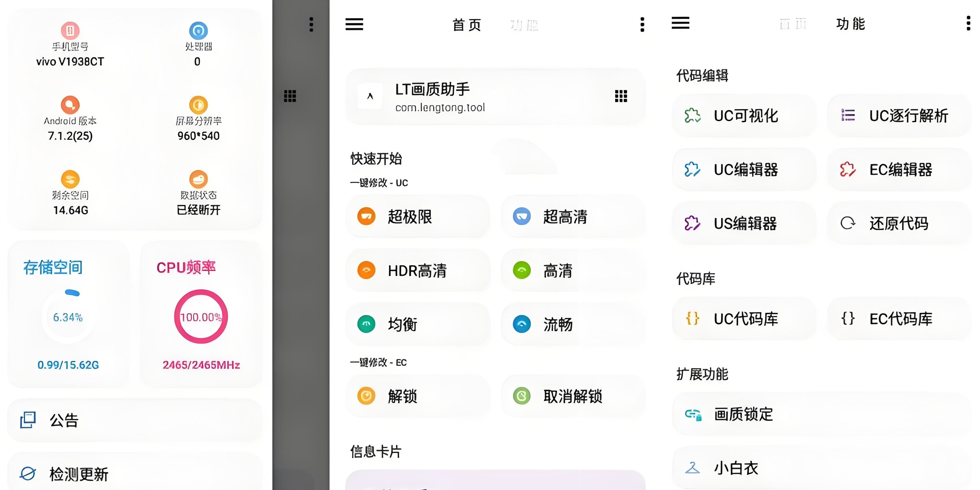Click the blue 超高清 icon
Screen dimensions: 980x490
[522, 216]
